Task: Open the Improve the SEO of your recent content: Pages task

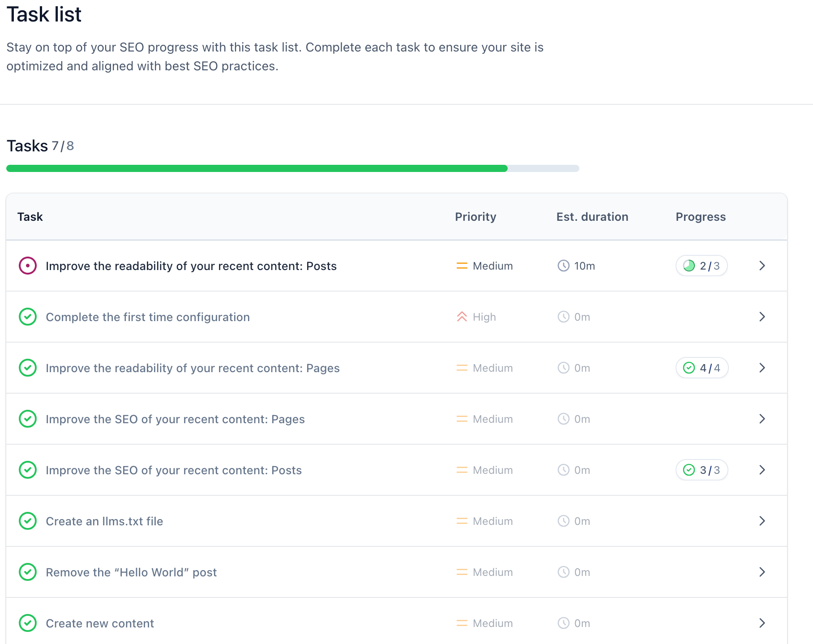Action: 175,419
